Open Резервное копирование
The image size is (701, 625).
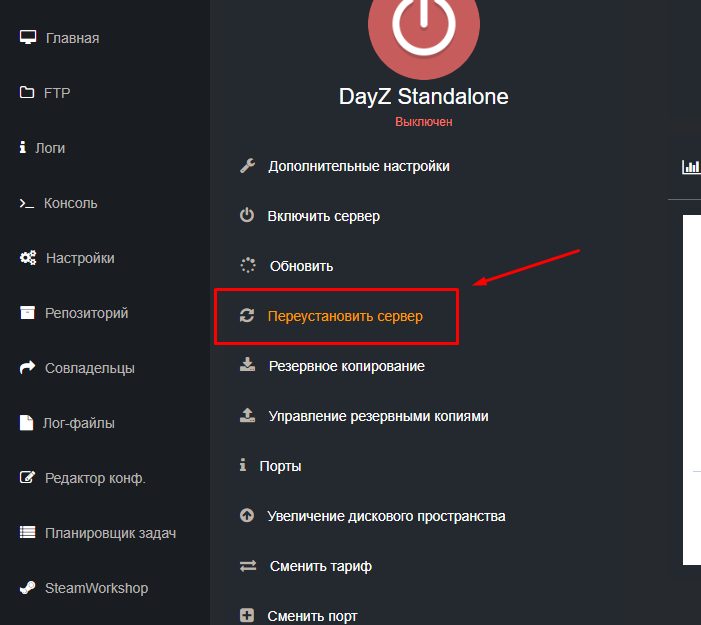coord(346,366)
